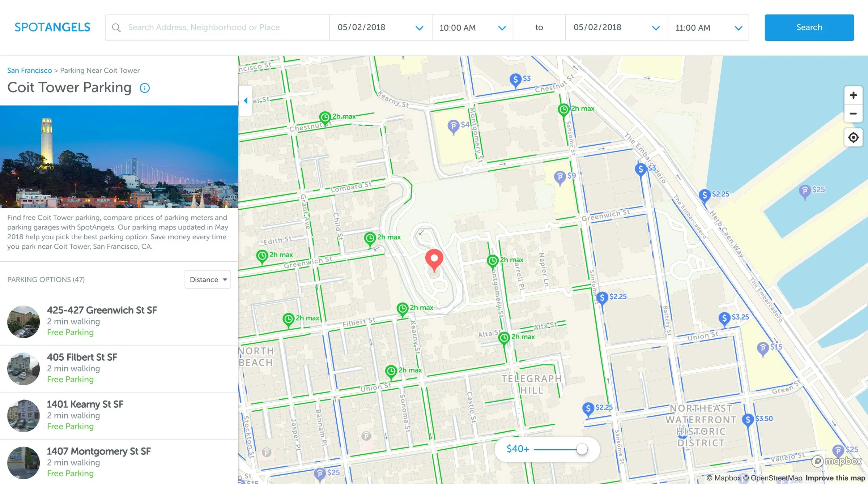The width and height of the screenshot is (868, 484).
Task: Click the $2.25 meter marker on Sansome St
Action: (x=602, y=298)
